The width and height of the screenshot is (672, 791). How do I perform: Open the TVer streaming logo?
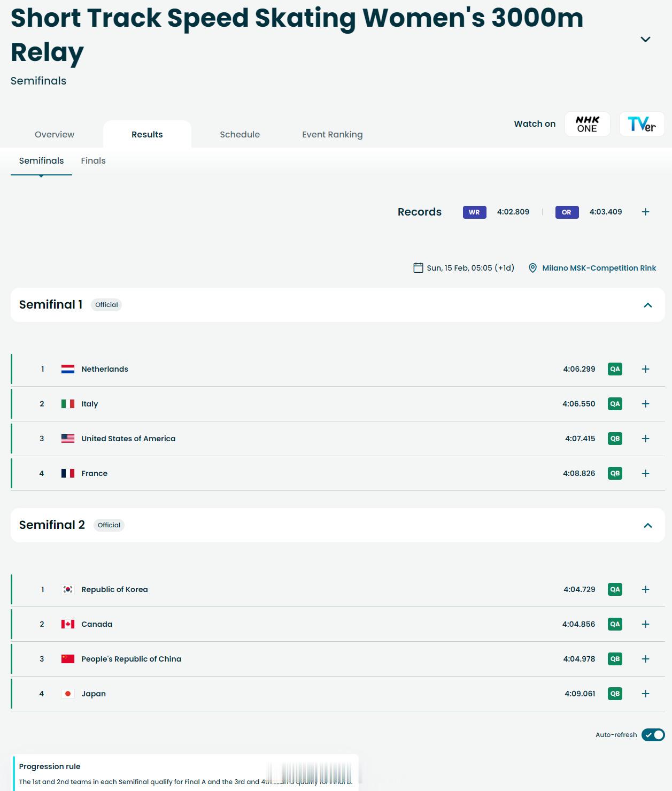(642, 124)
